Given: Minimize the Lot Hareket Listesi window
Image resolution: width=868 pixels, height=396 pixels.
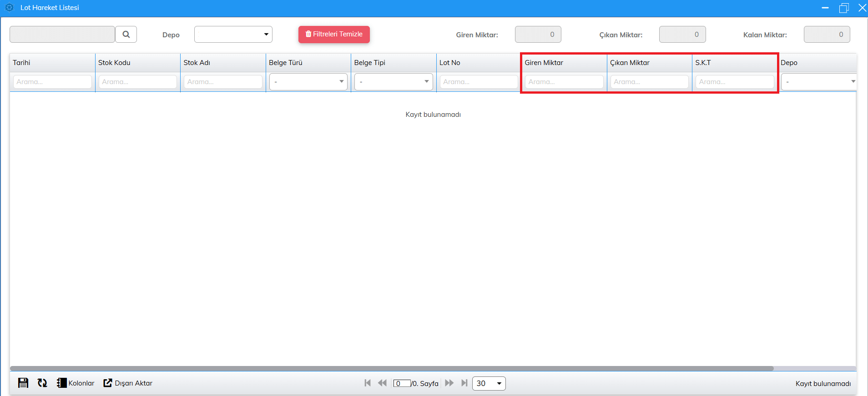Looking at the screenshot, I should 825,8.
